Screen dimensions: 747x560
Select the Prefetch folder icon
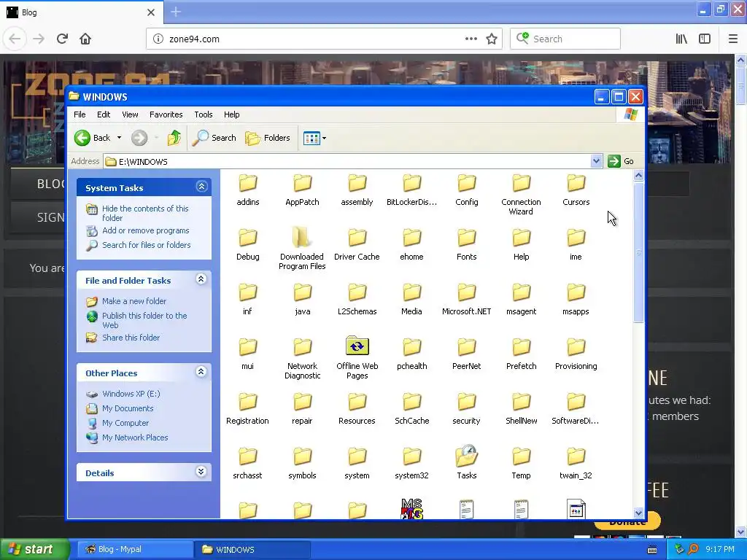pos(521,346)
